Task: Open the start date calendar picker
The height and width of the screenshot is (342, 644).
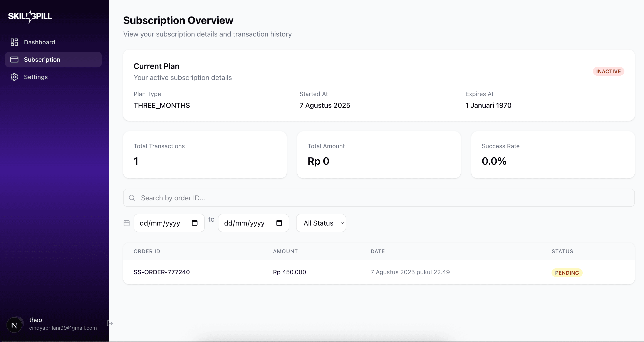Action: pos(195,223)
